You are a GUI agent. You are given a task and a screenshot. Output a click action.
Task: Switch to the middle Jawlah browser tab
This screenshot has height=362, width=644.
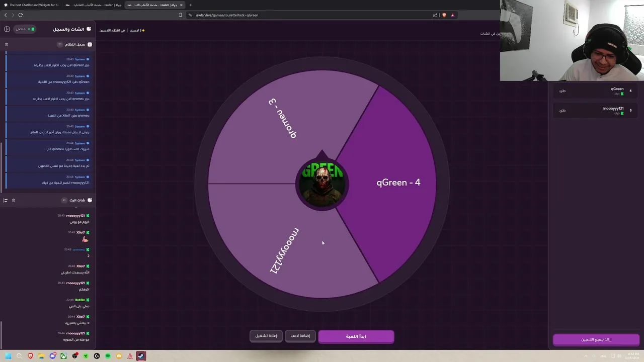[93, 5]
